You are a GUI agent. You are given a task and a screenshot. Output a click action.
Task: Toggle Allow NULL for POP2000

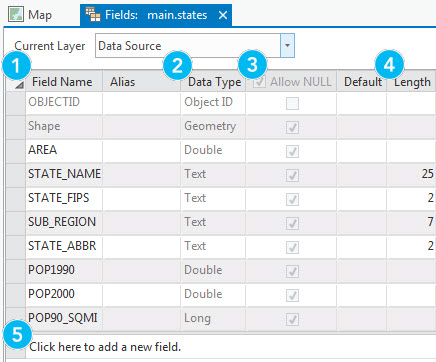(292, 295)
